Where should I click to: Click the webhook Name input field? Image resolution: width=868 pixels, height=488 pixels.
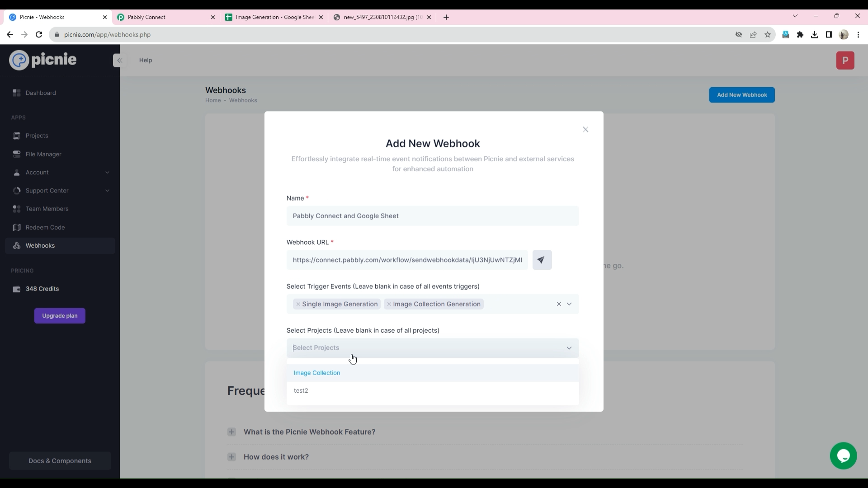tap(432, 216)
